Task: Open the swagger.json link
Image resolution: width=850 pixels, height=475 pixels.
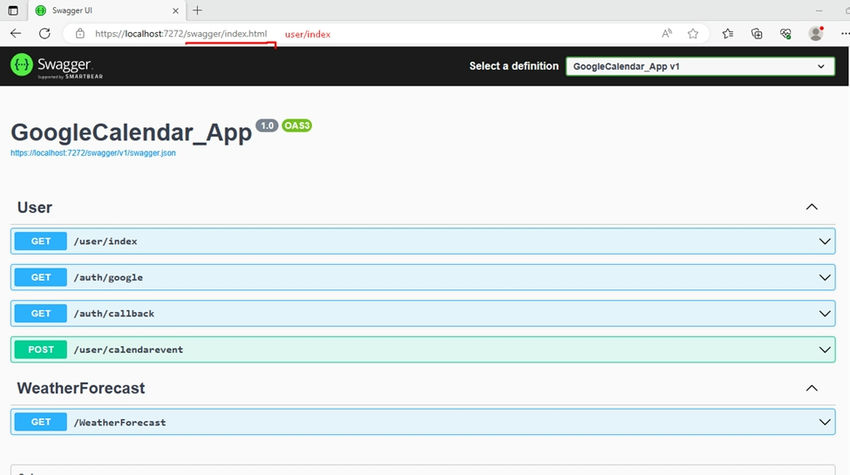Action: point(93,153)
